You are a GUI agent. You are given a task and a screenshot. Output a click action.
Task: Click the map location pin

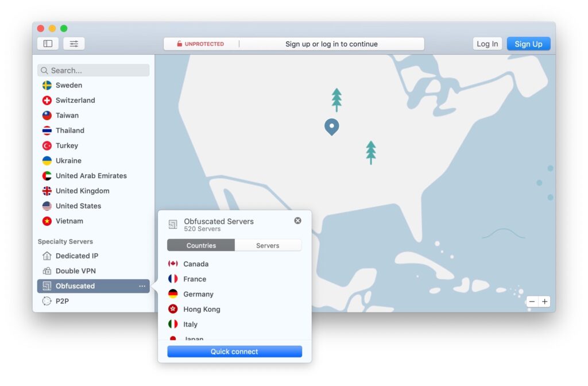point(331,126)
